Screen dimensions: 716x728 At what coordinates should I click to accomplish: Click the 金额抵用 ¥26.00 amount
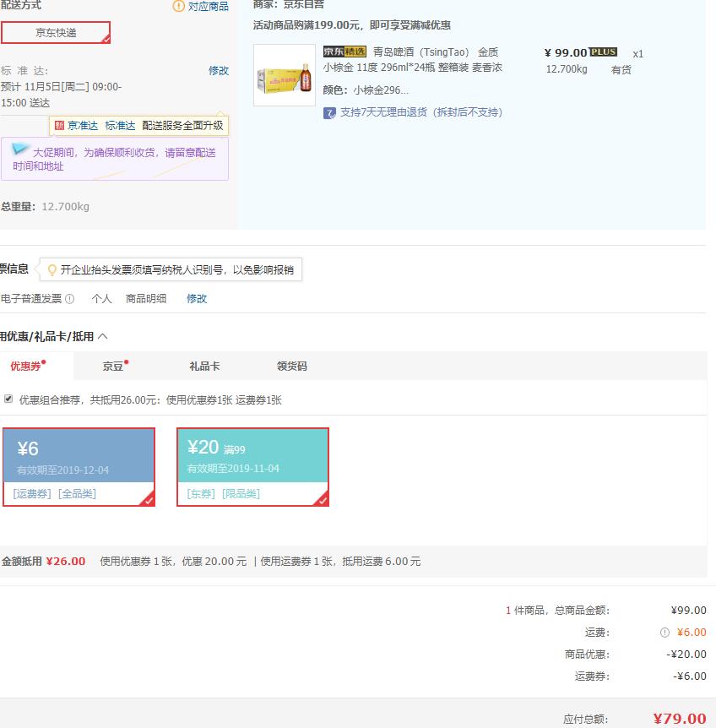[66, 562]
